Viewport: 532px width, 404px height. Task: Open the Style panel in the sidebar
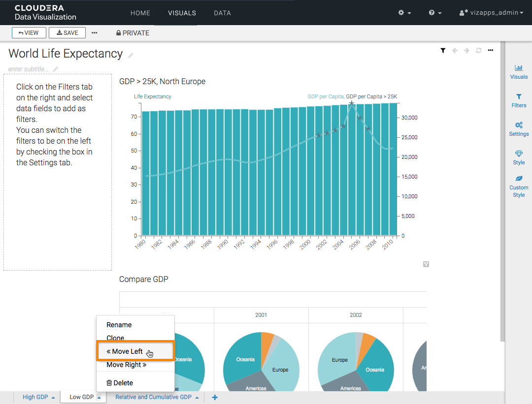[519, 157]
